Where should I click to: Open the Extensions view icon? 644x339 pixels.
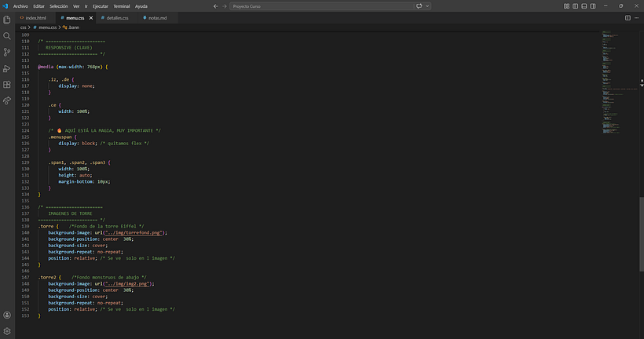click(7, 85)
